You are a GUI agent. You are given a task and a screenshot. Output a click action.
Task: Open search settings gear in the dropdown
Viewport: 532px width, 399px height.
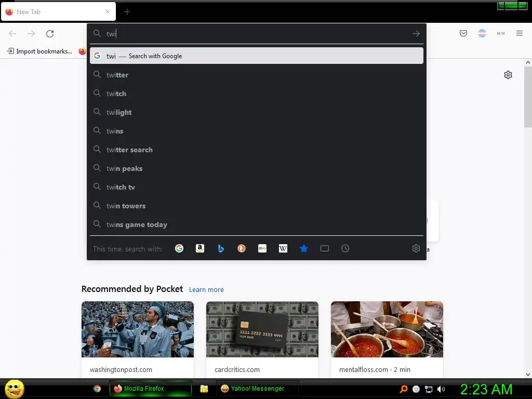(416, 248)
